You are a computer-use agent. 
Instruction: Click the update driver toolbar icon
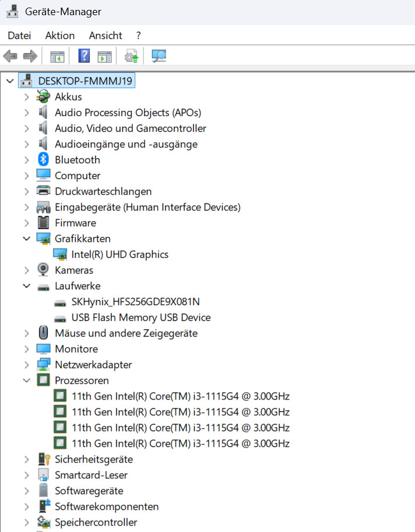(x=132, y=56)
